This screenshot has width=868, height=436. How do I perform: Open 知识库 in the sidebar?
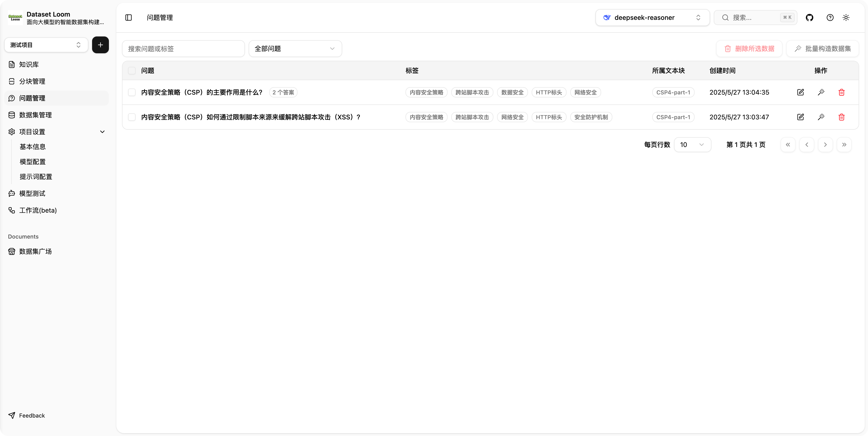tap(57, 64)
